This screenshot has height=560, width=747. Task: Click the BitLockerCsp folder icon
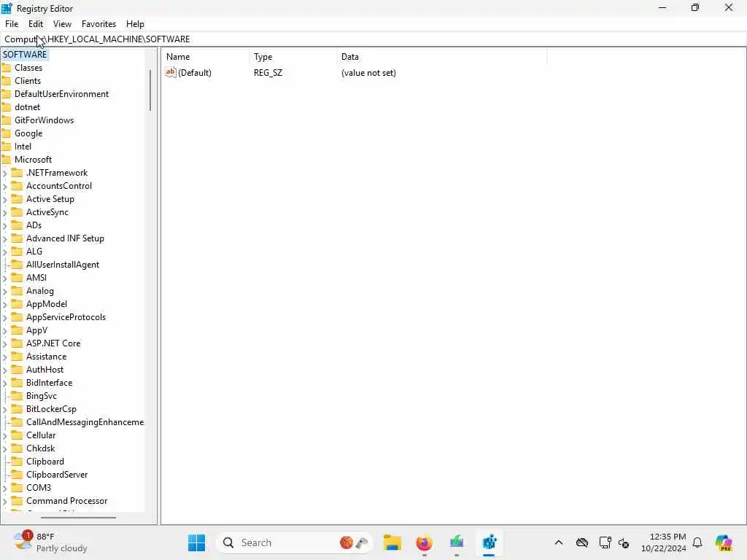17,409
